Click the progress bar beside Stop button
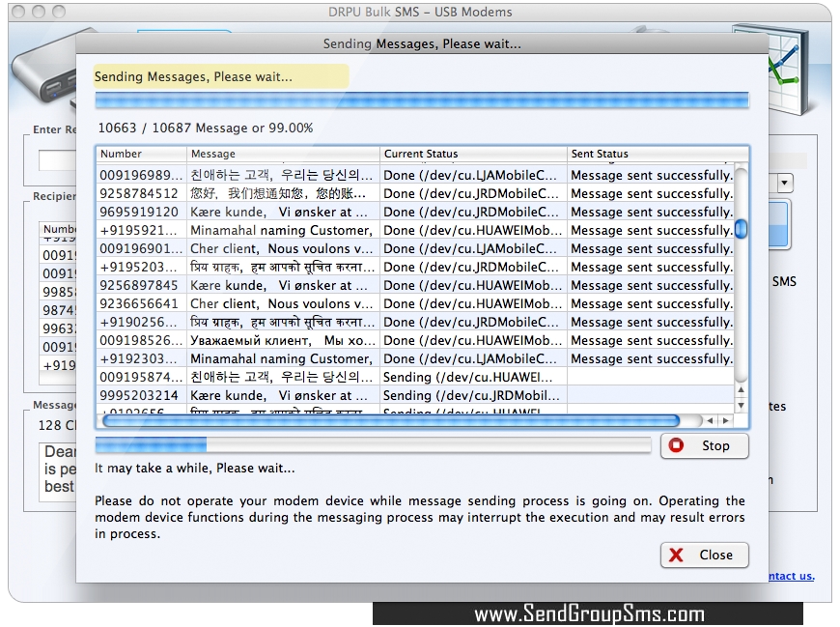This screenshot has height=627, width=840. pyautogui.click(x=373, y=444)
